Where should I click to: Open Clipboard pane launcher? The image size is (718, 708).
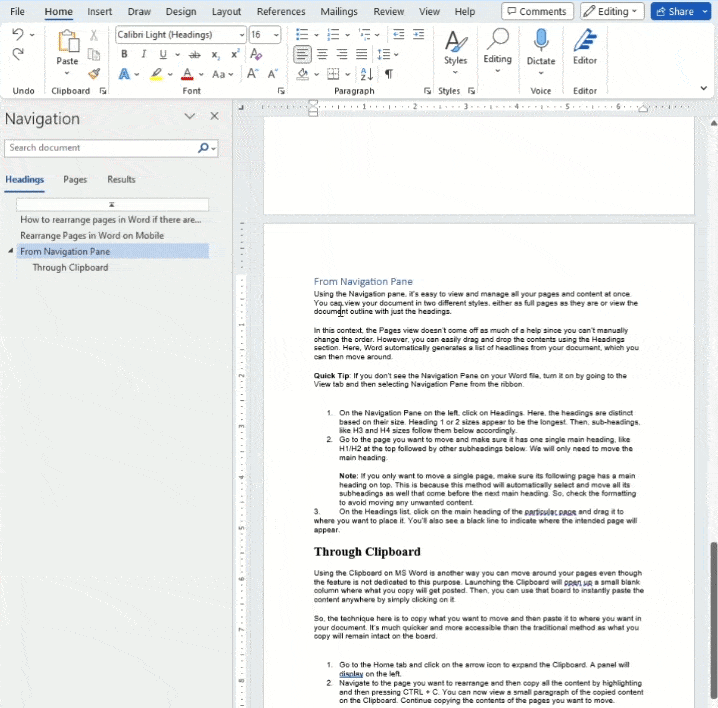(103, 91)
